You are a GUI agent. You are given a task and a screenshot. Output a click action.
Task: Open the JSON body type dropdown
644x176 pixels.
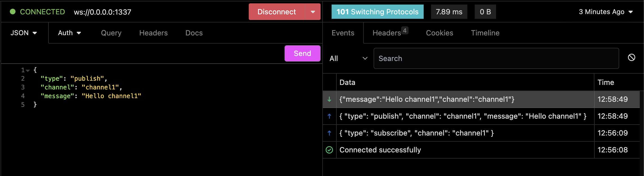pos(24,33)
